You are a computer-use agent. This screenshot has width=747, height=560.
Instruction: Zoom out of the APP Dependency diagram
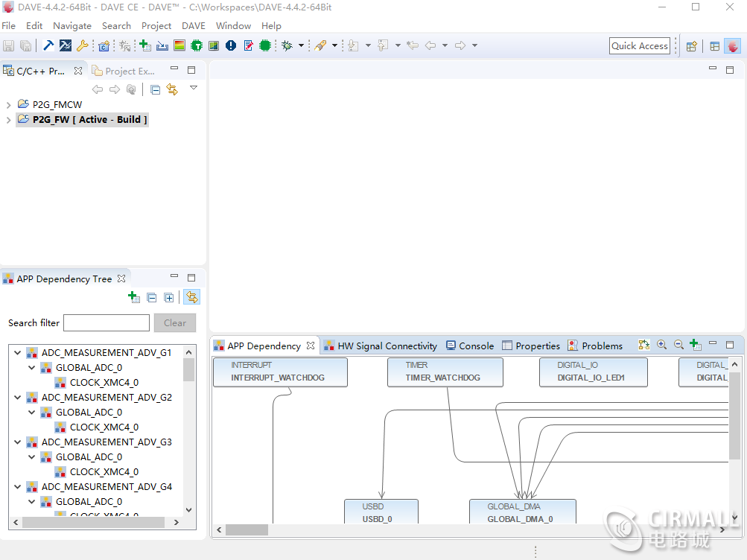[x=678, y=345]
